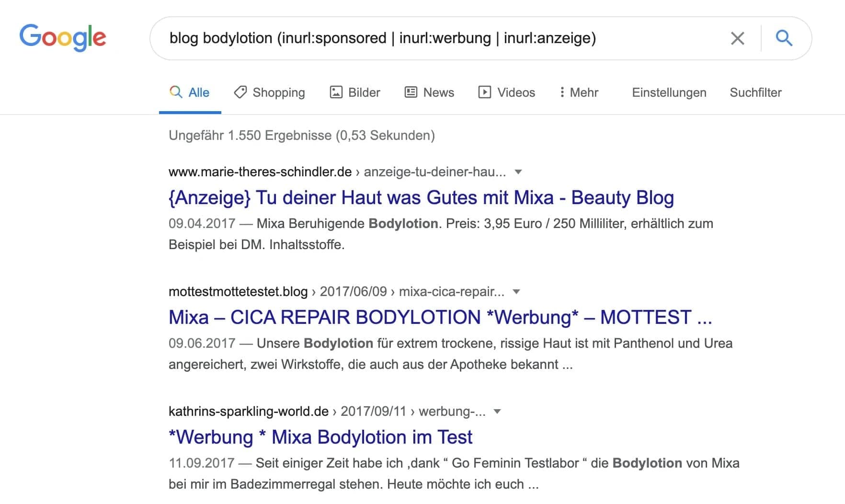Click the Google logo

pos(63,38)
